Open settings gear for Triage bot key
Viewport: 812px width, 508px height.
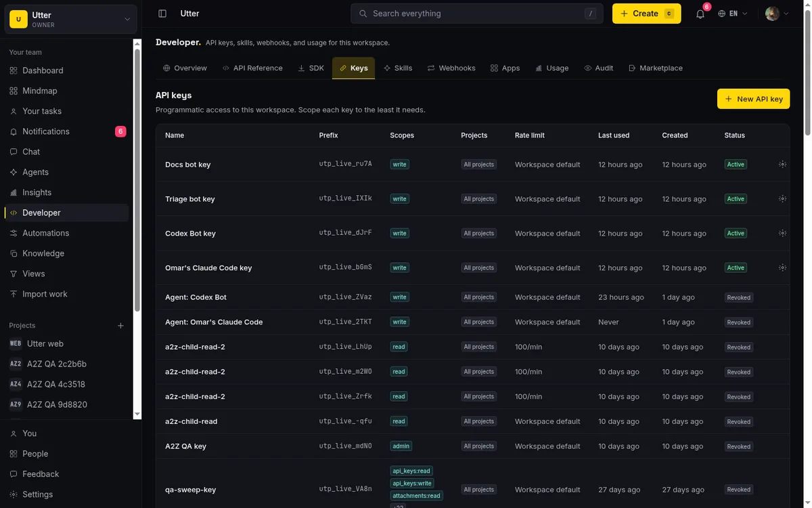pyautogui.click(x=782, y=199)
